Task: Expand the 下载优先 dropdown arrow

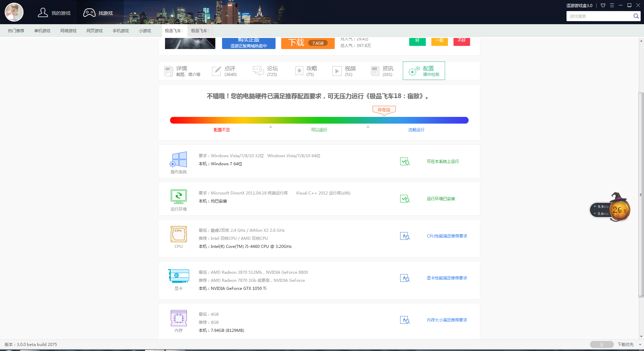Action: (640, 345)
